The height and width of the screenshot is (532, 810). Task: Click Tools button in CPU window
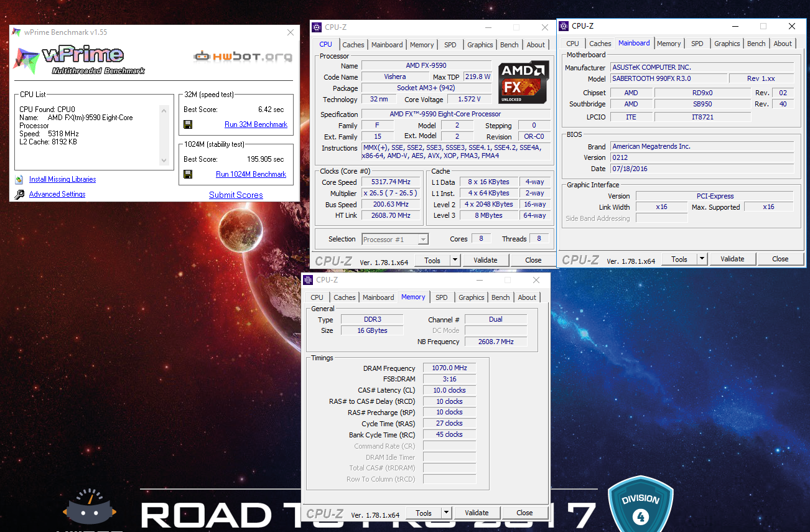click(x=432, y=260)
